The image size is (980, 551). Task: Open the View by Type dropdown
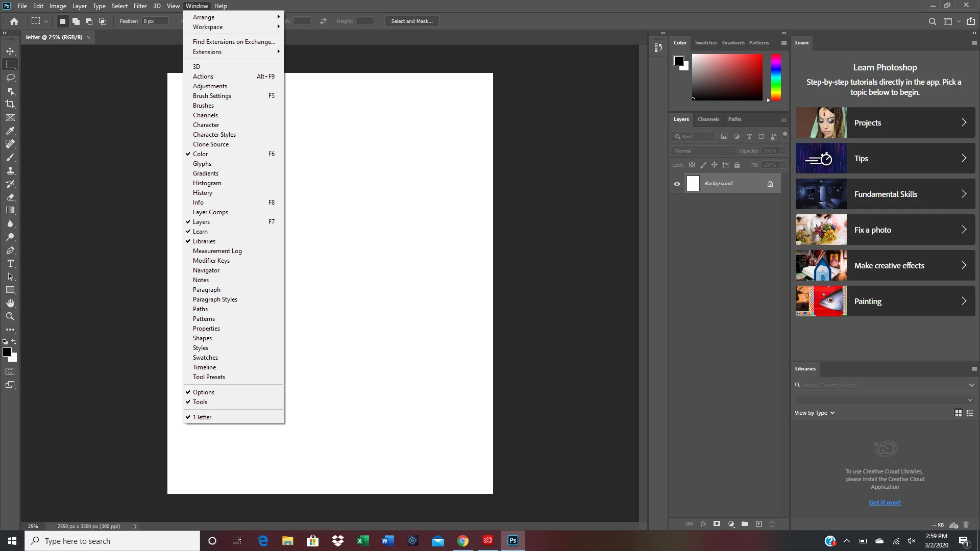pos(814,413)
